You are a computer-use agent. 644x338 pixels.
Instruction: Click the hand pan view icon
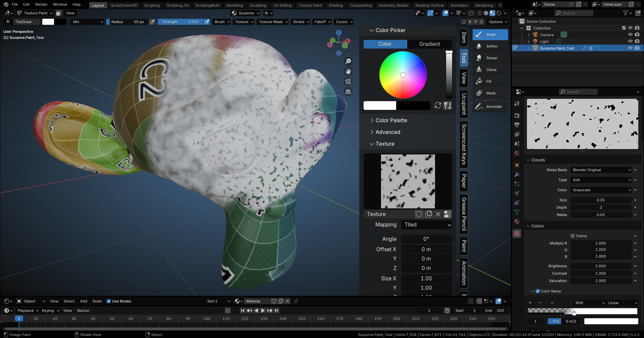348,71
